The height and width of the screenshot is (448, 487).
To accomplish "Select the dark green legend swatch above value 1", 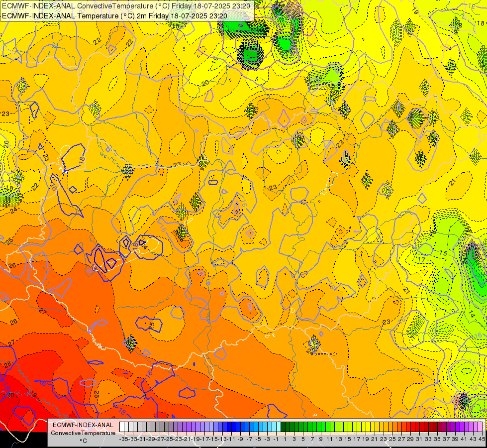I will pyautogui.click(x=283, y=427).
